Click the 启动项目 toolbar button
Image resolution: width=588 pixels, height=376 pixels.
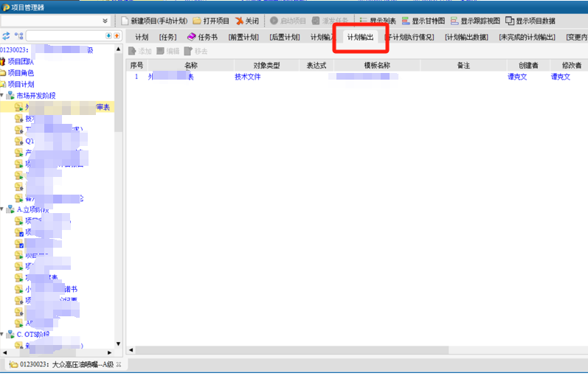coord(288,21)
